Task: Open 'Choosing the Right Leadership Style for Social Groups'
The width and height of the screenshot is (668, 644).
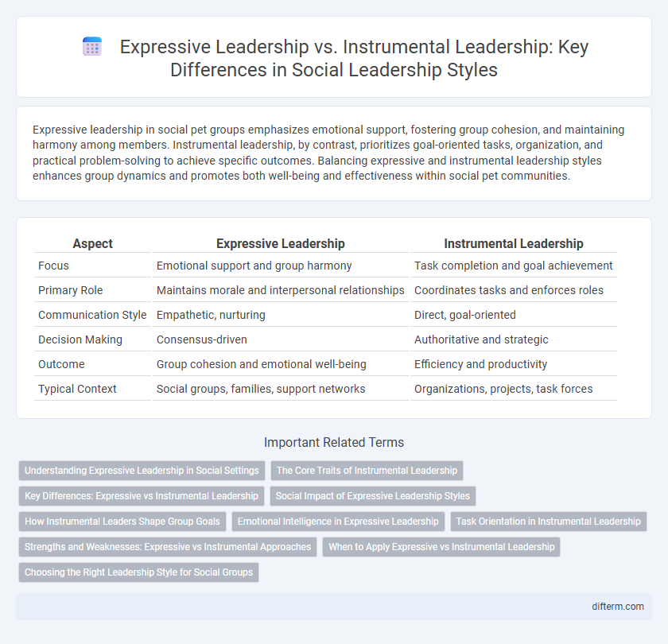Action: coord(139,573)
